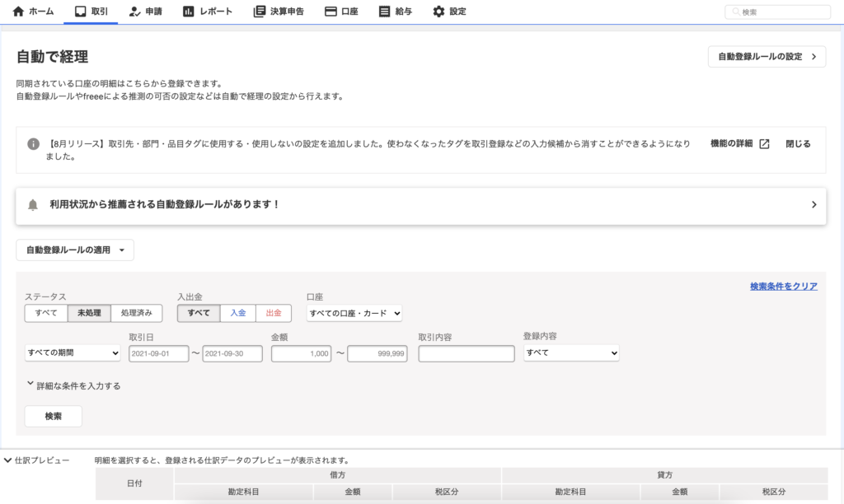The height and width of the screenshot is (504, 844).
Task: Click the 取引内容 text field
Action: 466,353
